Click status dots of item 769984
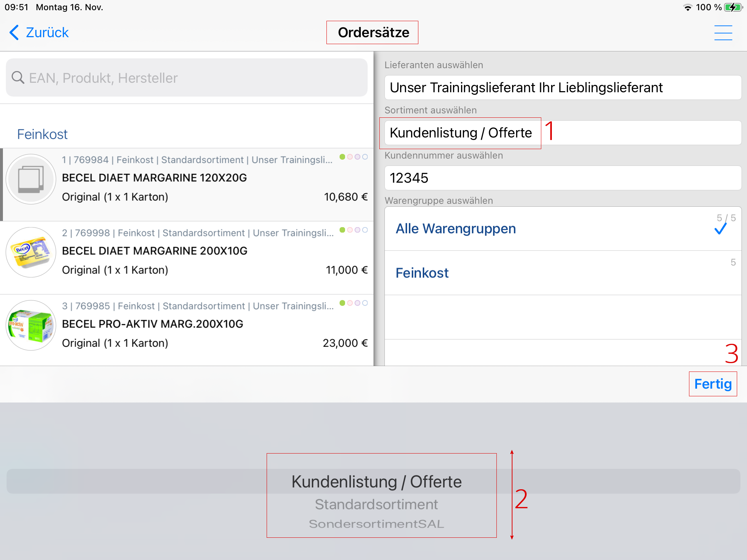 [x=353, y=157]
